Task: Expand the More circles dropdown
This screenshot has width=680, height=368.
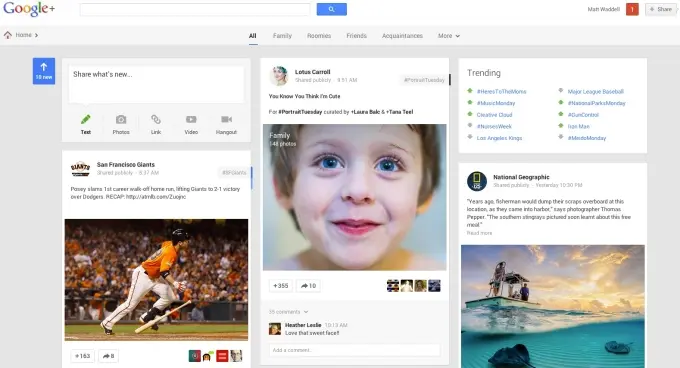Action: point(449,36)
